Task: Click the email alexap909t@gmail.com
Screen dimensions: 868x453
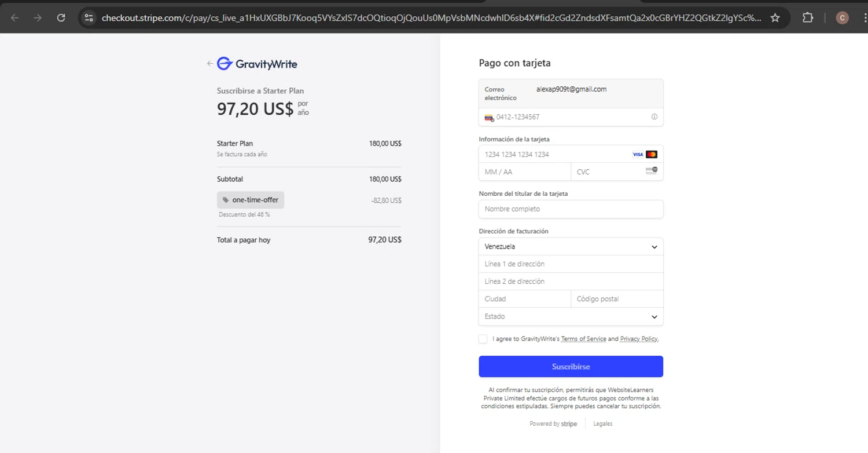Action: (x=571, y=89)
